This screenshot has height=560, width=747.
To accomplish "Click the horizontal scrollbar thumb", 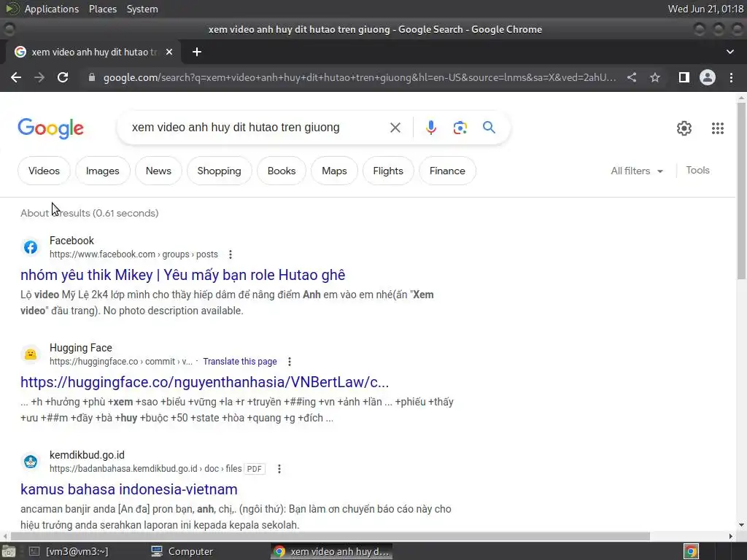I will 330,536.
